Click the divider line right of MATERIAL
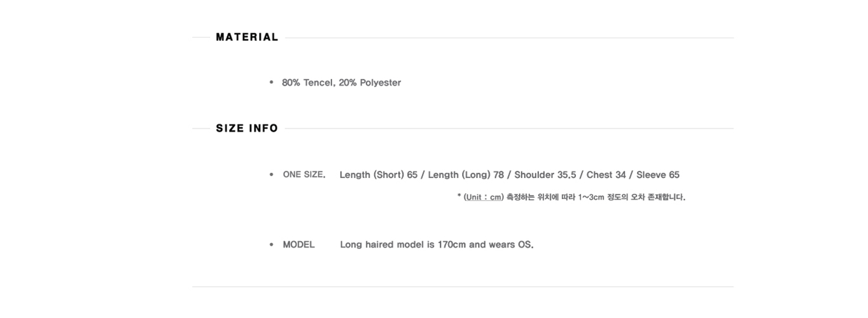 tap(509, 38)
